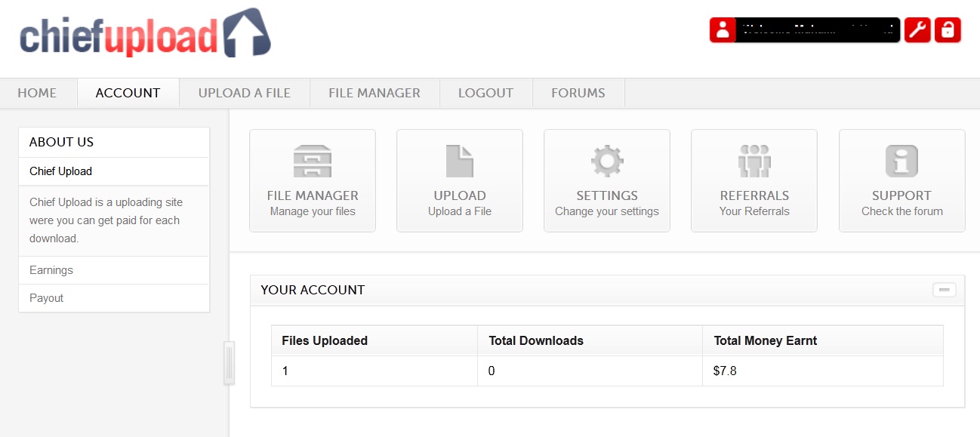Screen dimensions: 980x437
Task: Click the gear settings icon
Action: pos(607,161)
